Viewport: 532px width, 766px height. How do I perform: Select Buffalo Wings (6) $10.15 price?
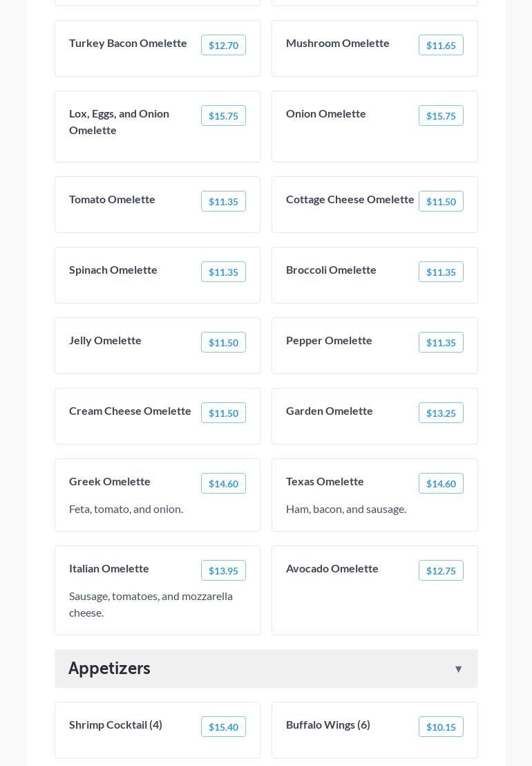pos(441,727)
